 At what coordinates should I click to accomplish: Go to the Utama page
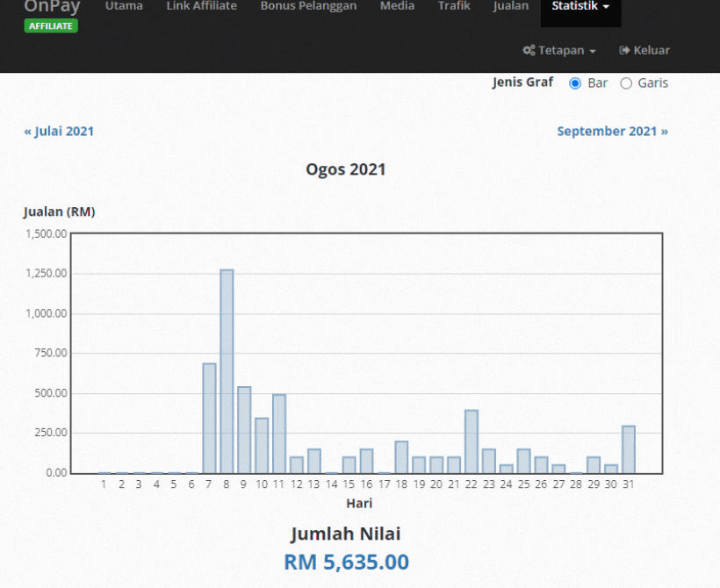(x=124, y=7)
